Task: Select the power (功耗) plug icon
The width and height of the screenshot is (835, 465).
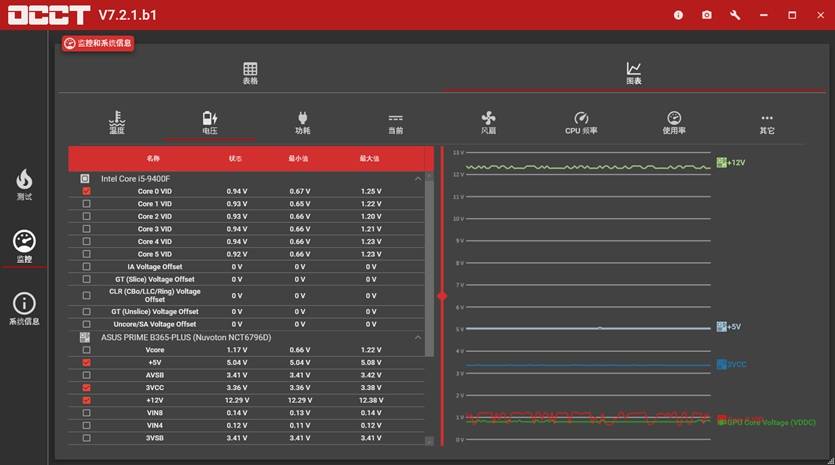Action: click(302, 122)
